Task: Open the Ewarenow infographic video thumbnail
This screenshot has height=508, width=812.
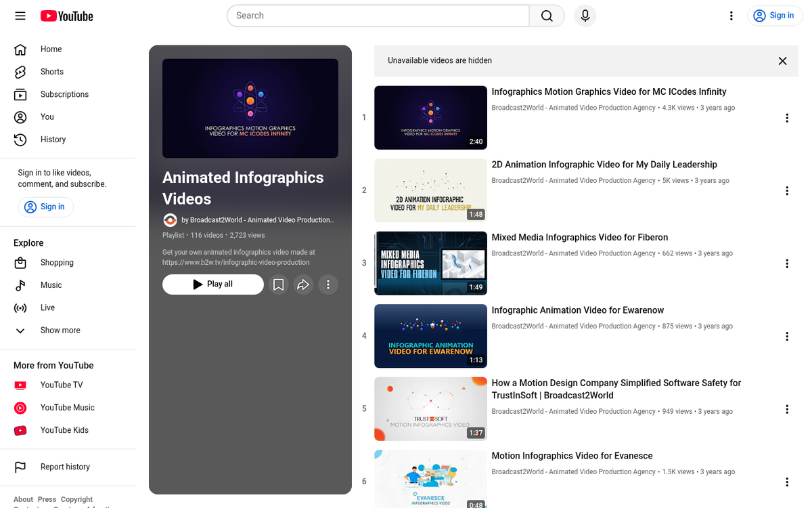Action: point(430,336)
